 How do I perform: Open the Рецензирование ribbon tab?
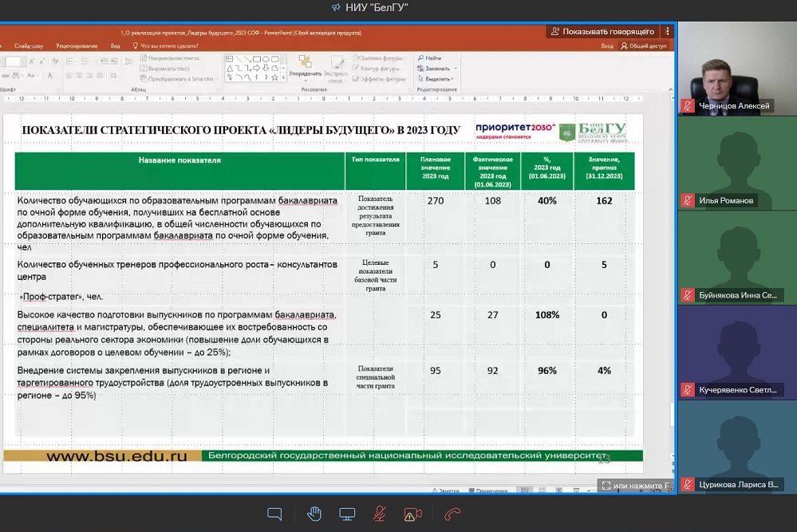[x=77, y=45]
